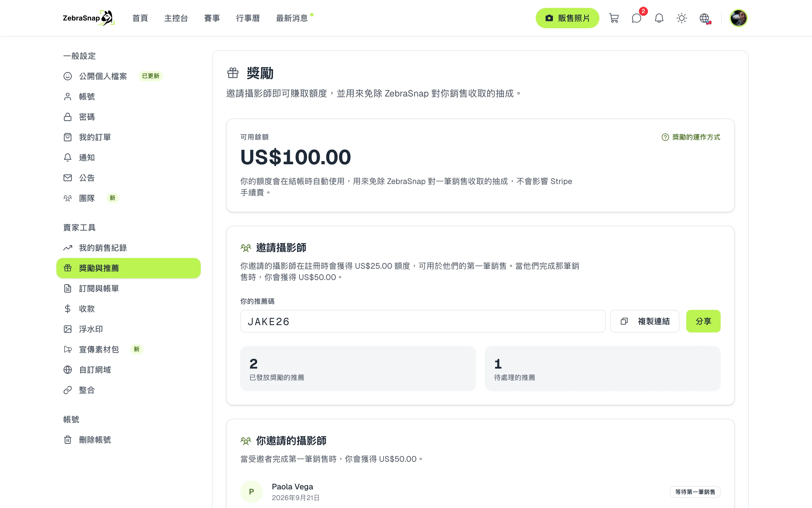812x508 pixels.
Task: Open 公開個人檔案 settings
Action: (103, 76)
